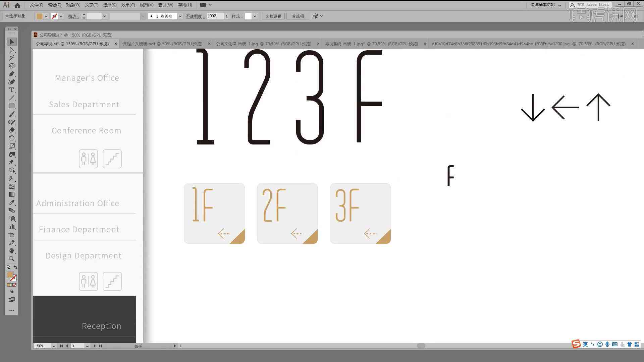The width and height of the screenshot is (644, 362).
Task: Open the stroke color dropdown in control bar
Action: tap(61, 16)
